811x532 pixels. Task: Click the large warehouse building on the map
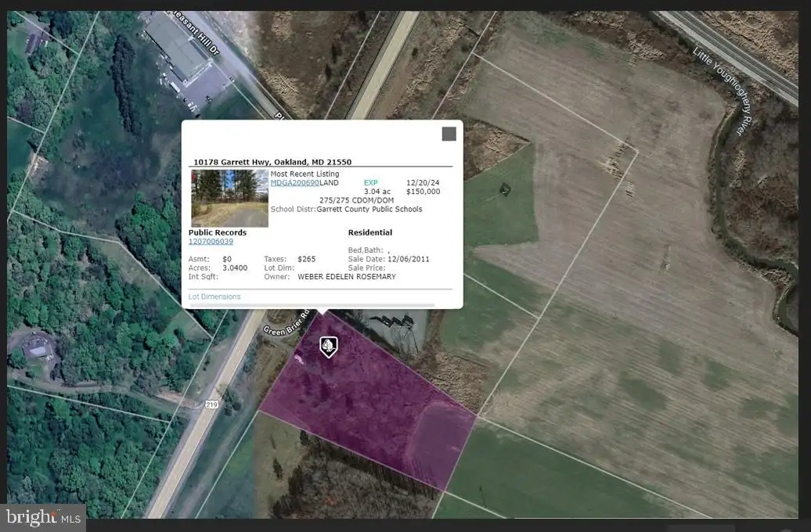(176, 47)
